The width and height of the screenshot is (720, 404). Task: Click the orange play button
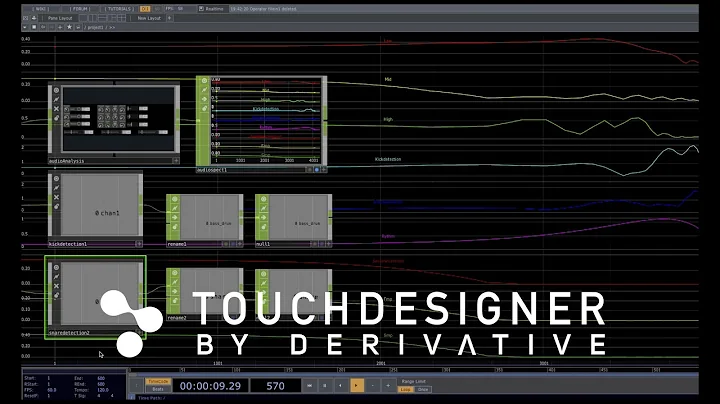tap(356, 386)
